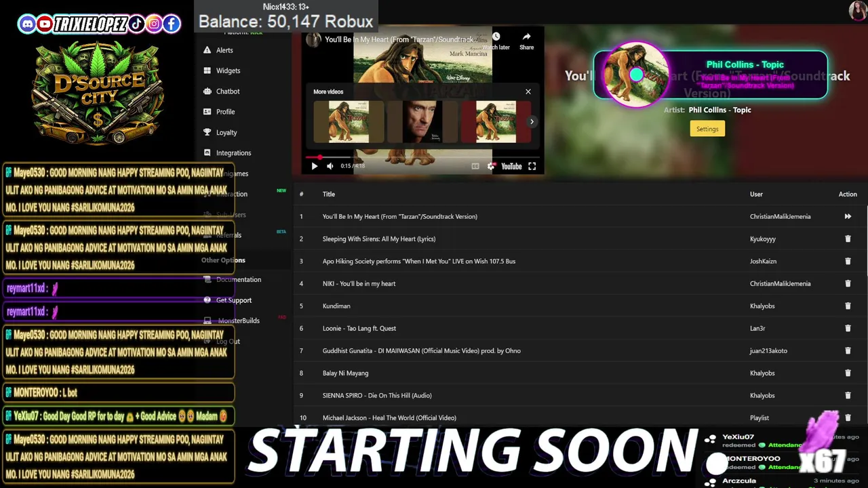
Task: Enter fullscreen in the YouTube player
Action: 532,166
